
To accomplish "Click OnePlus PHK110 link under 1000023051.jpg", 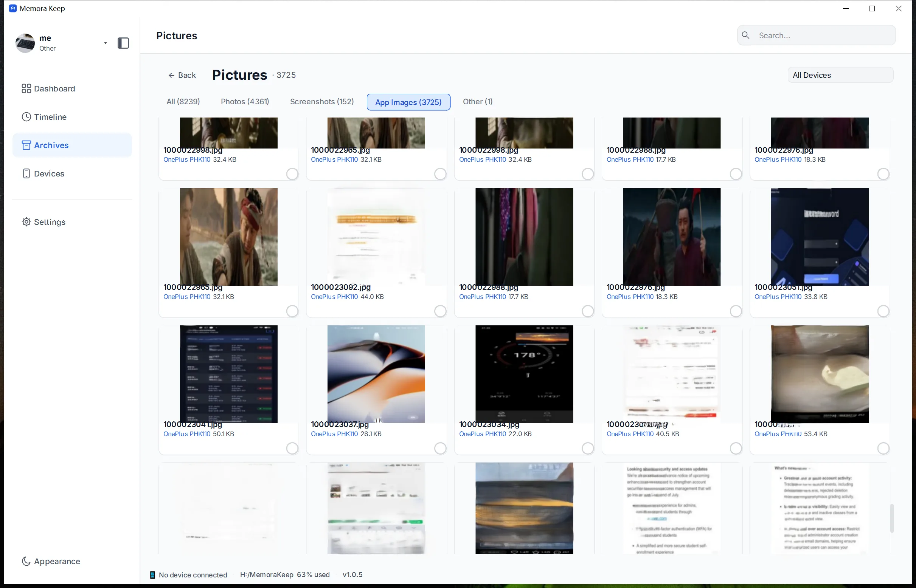I will point(778,297).
